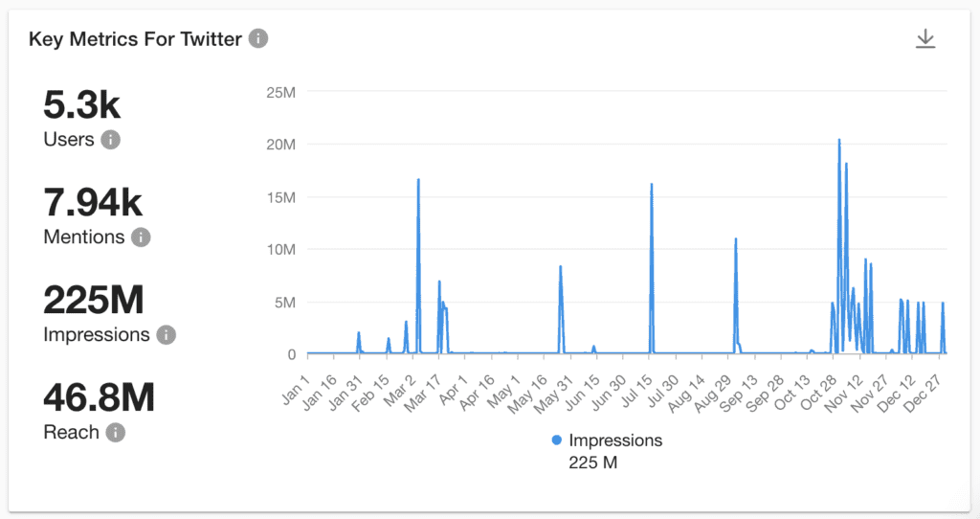980x519 pixels.
Task: Click the Jan 1 label on x-axis
Action: point(295,390)
